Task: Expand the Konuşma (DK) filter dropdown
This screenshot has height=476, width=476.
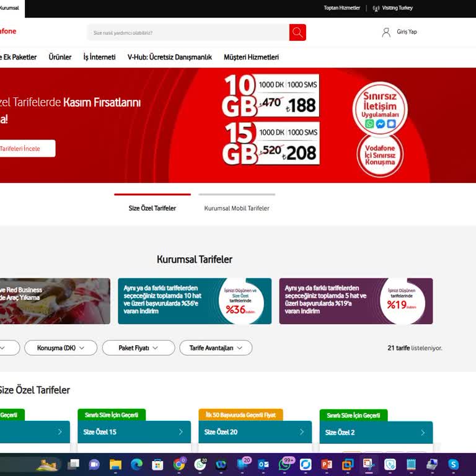Action: [x=61, y=348]
